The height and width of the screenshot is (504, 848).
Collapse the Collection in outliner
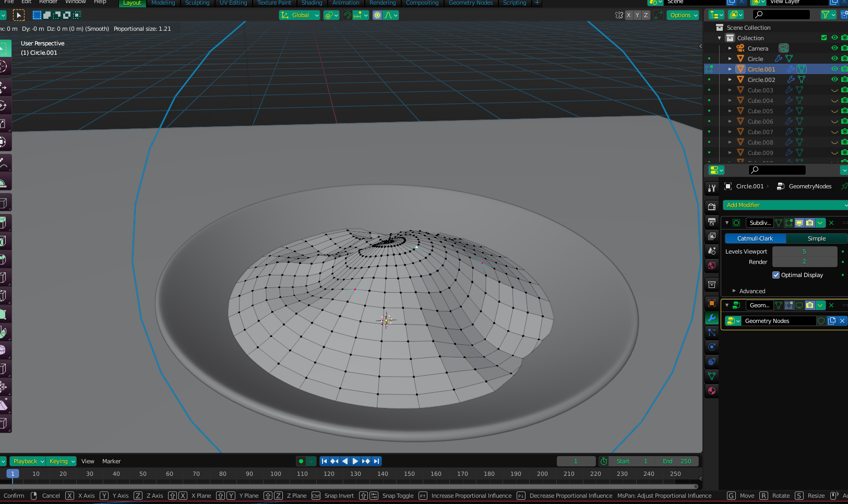tap(720, 38)
